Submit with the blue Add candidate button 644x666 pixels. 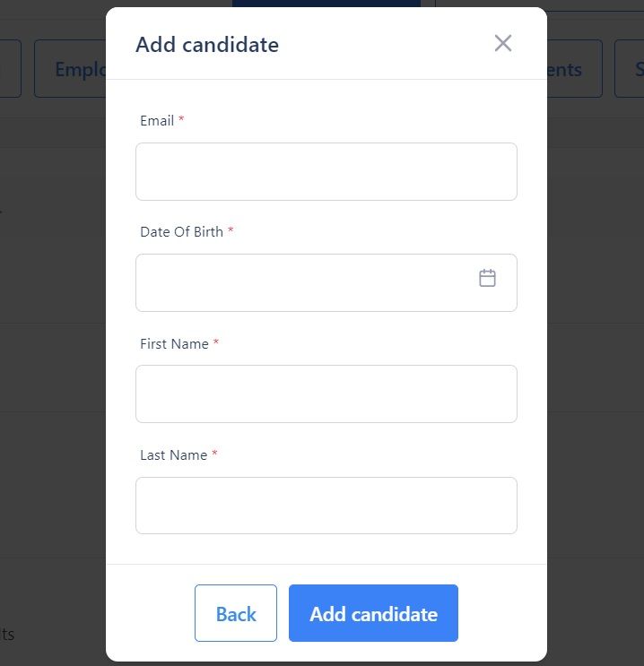(373, 613)
